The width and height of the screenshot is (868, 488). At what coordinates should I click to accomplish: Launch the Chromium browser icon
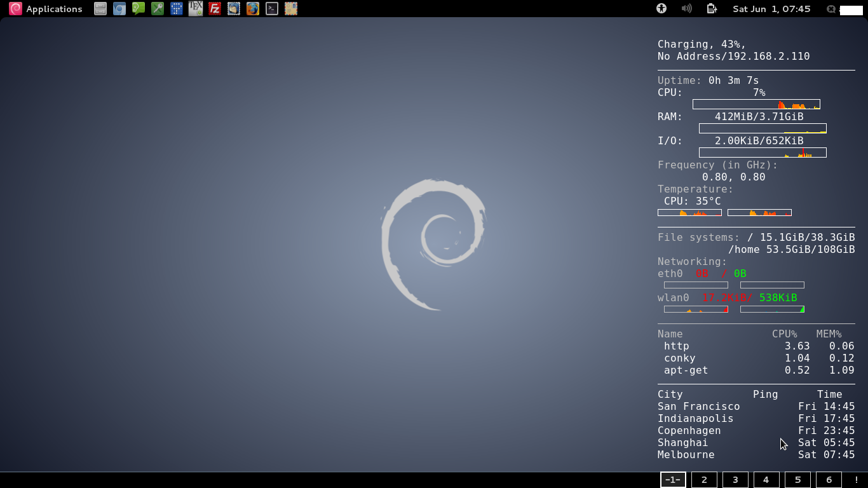[119, 8]
